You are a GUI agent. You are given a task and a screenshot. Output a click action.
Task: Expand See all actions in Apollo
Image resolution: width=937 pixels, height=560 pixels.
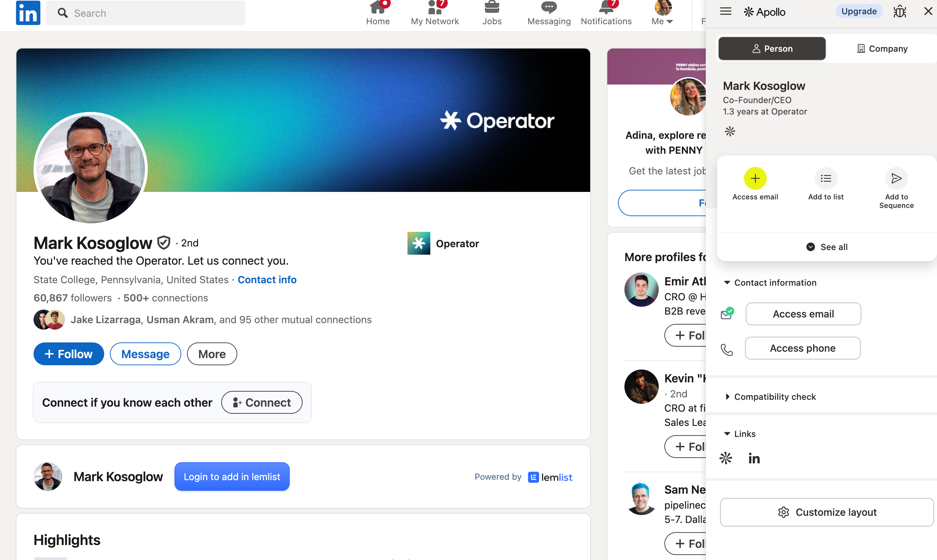coord(827,247)
